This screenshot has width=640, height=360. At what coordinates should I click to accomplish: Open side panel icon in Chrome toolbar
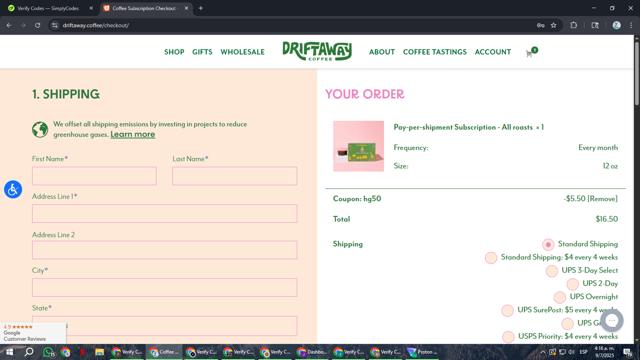pos(595,25)
